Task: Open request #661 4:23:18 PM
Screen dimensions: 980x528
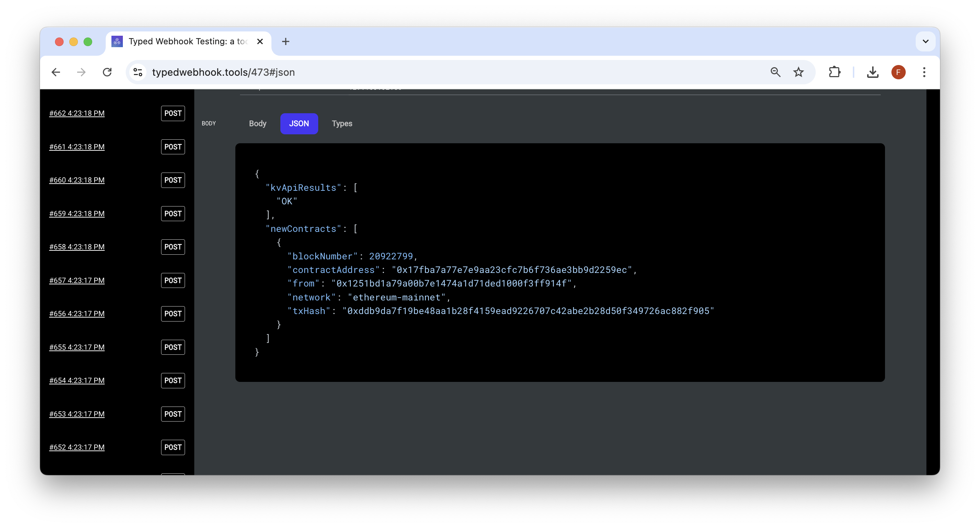Action: (x=77, y=147)
